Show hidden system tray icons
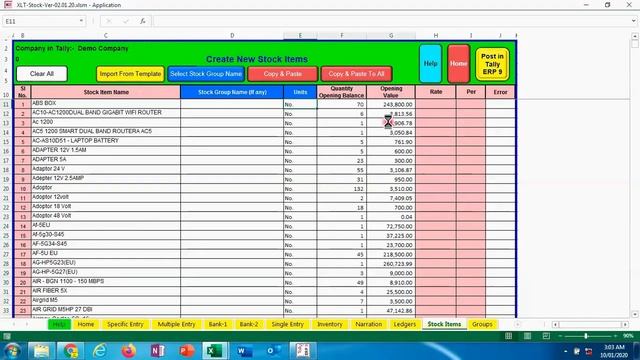 pyautogui.click(x=565, y=351)
